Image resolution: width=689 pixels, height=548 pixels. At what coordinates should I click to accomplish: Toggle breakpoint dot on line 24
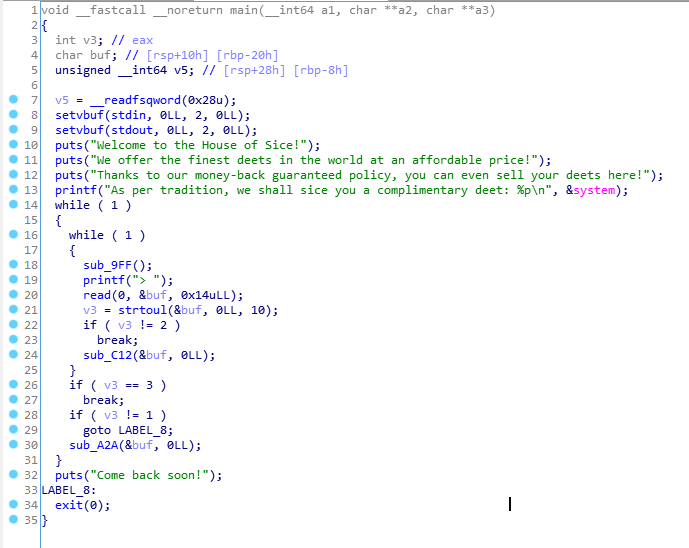click(x=14, y=354)
